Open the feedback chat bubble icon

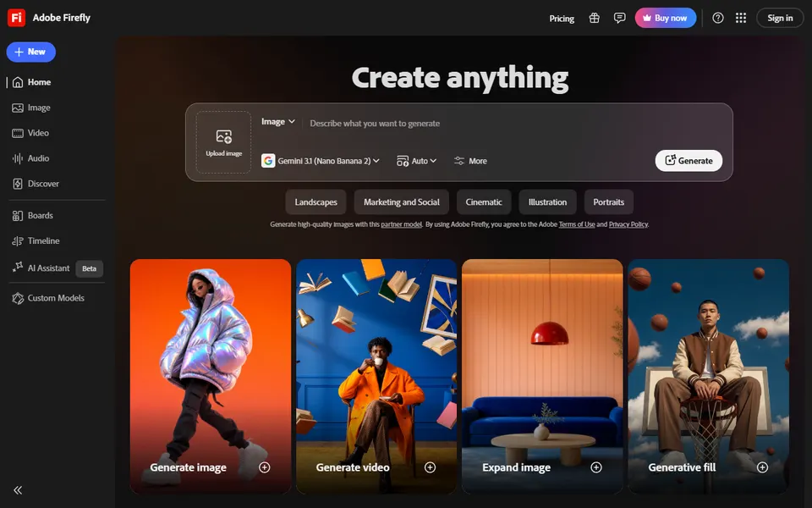(619, 18)
